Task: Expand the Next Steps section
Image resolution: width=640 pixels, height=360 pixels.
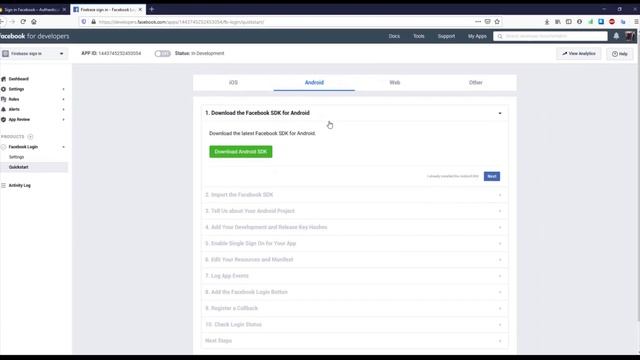Action: (354, 341)
